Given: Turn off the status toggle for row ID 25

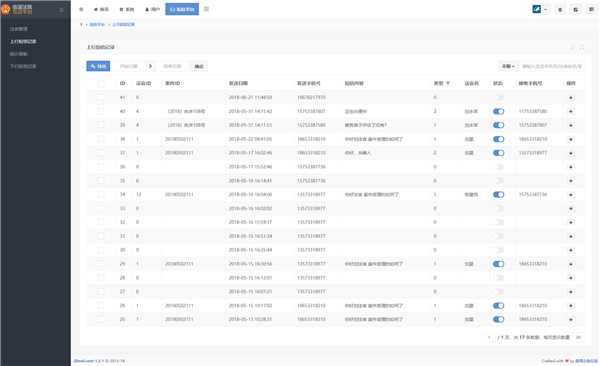Looking at the screenshot, I should coord(499,319).
